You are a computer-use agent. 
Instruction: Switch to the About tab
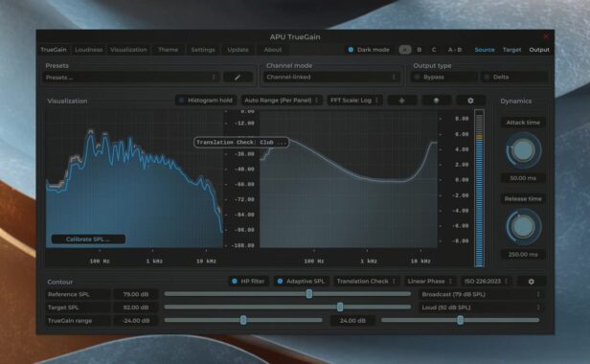[273, 50]
